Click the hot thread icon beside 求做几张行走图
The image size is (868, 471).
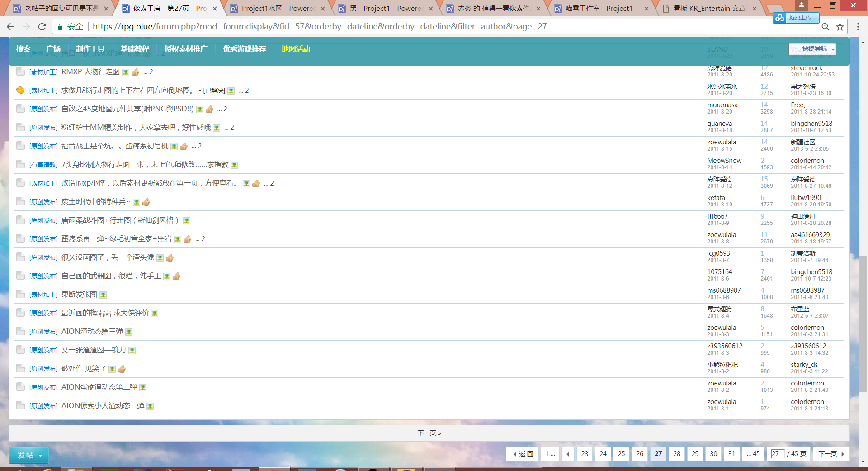tap(20, 90)
